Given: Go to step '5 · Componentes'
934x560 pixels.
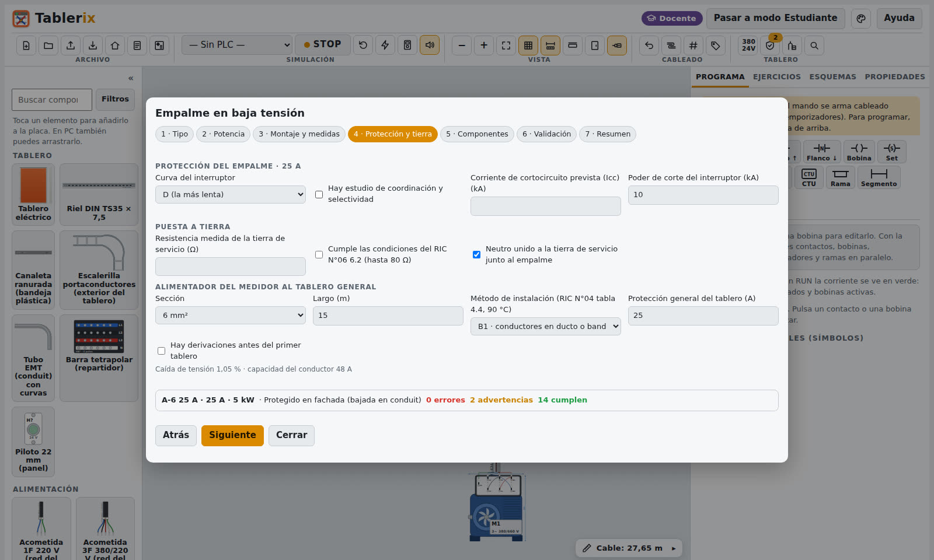Looking at the screenshot, I should pyautogui.click(x=477, y=134).
